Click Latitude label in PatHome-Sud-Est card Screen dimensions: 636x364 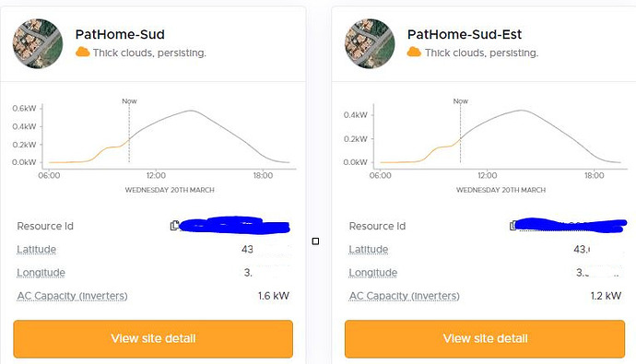point(369,250)
